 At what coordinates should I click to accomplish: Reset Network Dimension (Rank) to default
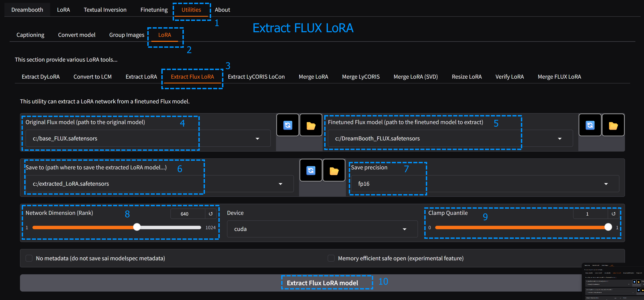tap(211, 214)
